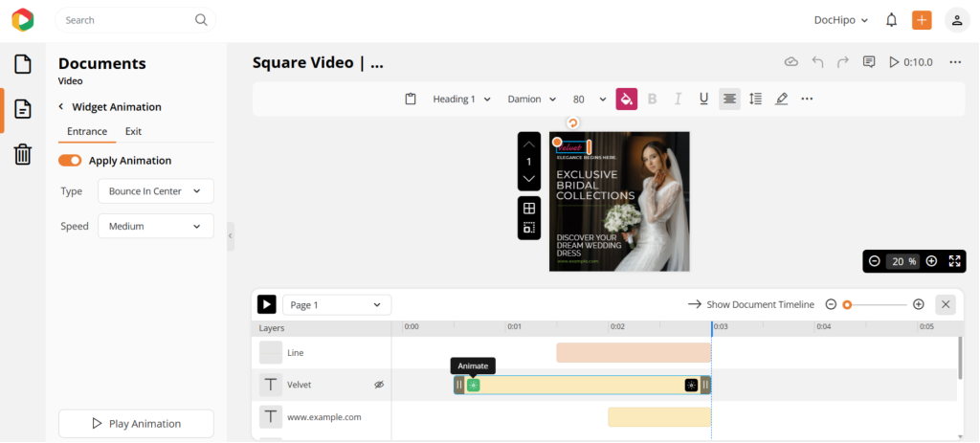Open the blank document sidebar icon
This screenshot has width=980, height=443.
pyautogui.click(x=23, y=64)
